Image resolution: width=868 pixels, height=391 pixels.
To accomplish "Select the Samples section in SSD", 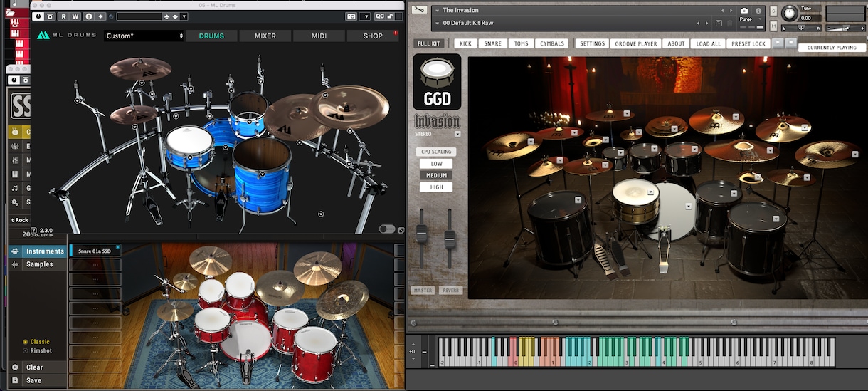I will (x=38, y=264).
